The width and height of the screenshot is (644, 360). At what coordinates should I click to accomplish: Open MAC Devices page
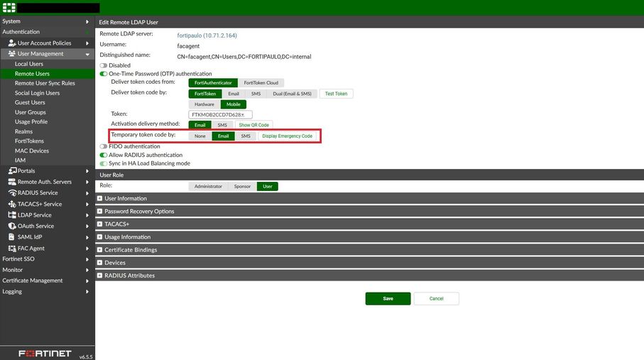[x=32, y=151]
